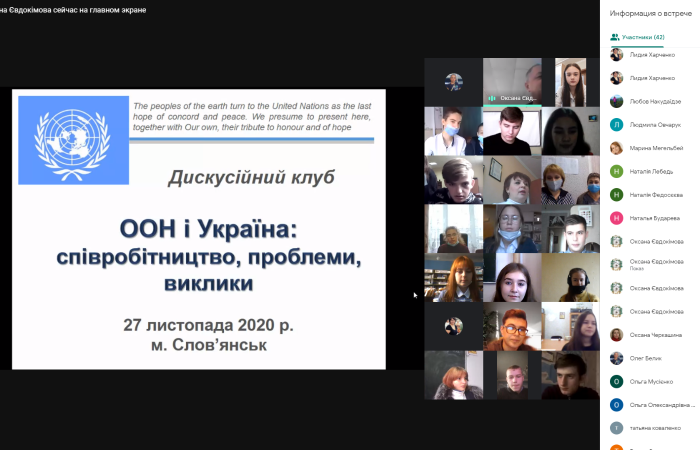The image size is (700, 450).
Task: Click the shared presentation slide
Action: [198, 229]
